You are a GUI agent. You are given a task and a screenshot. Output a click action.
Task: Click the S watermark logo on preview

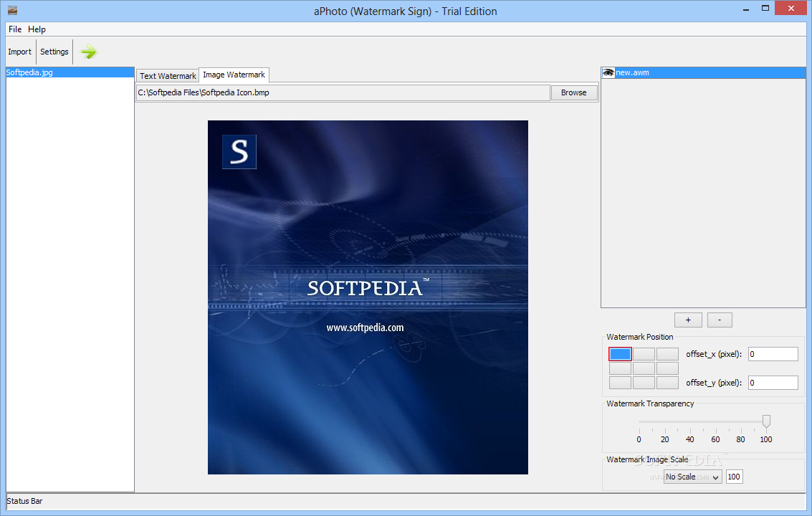click(x=239, y=152)
